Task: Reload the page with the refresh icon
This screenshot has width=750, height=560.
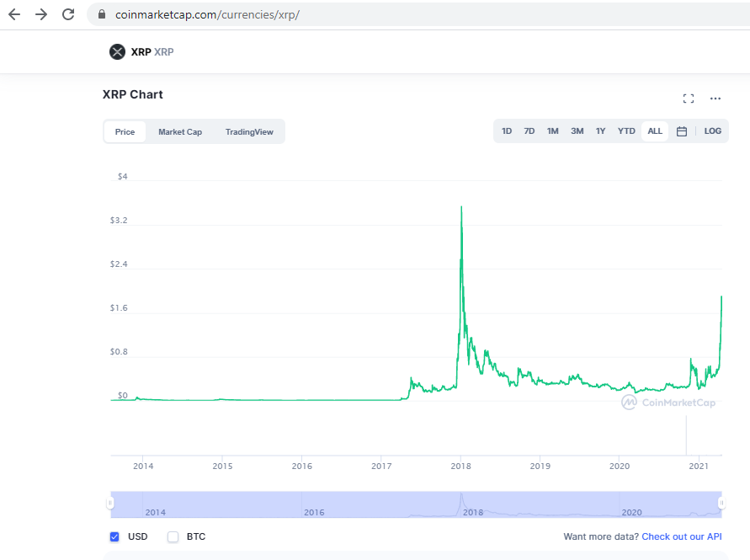Action: (x=68, y=14)
